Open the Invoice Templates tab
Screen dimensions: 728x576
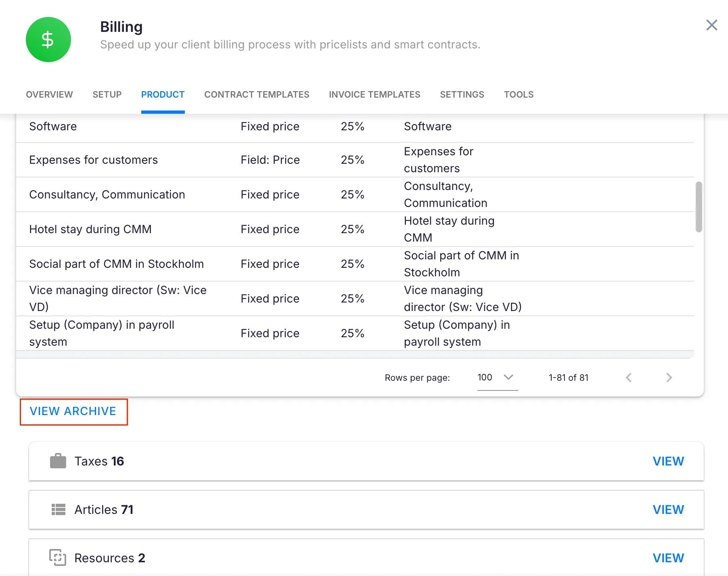(x=374, y=94)
